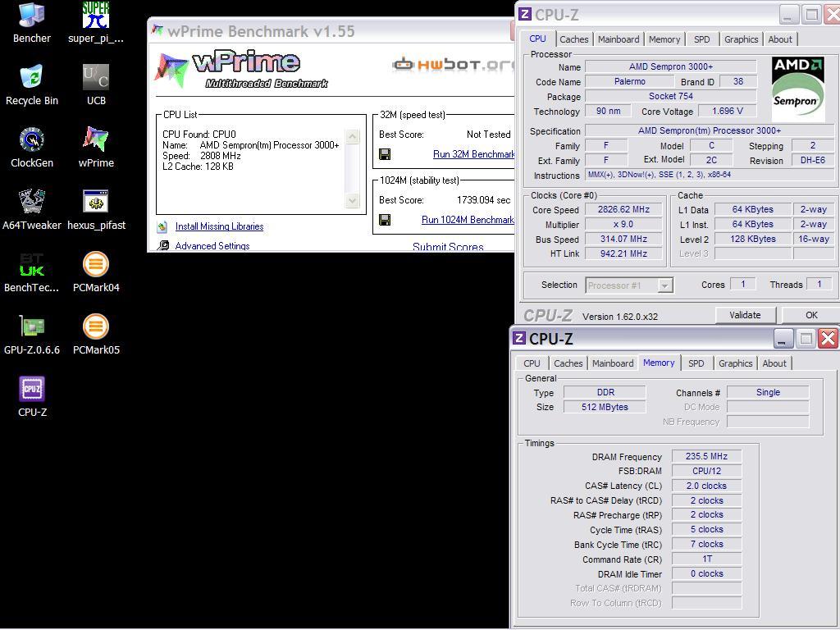Viewport: 840px width, 630px height.
Task: Open SPD tab in upper CPU-Z window
Action: tap(702, 39)
